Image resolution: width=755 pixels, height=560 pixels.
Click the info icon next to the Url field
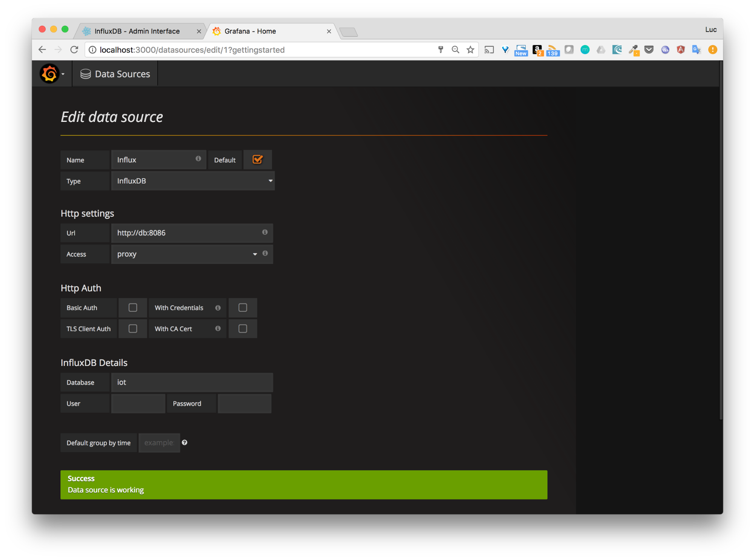[x=265, y=233]
